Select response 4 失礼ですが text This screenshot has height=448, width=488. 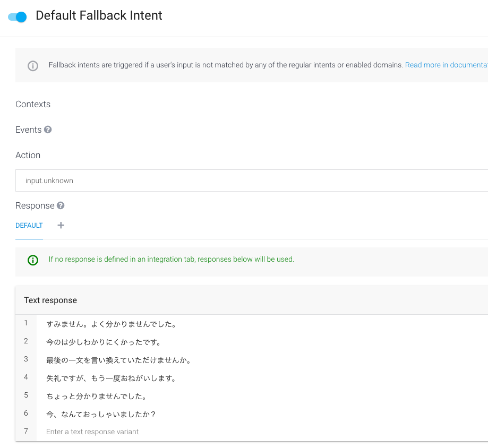tap(111, 378)
